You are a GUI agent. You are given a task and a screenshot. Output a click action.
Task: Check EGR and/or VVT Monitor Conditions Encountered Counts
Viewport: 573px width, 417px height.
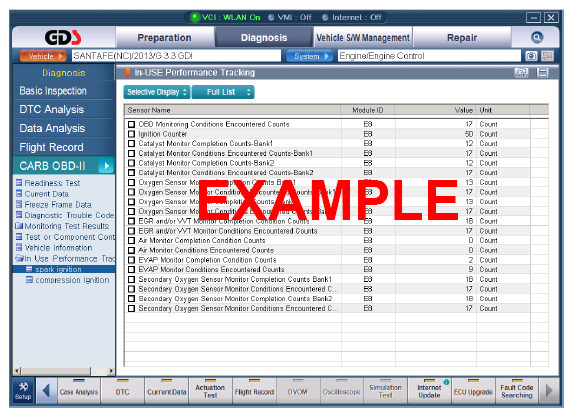tap(131, 231)
